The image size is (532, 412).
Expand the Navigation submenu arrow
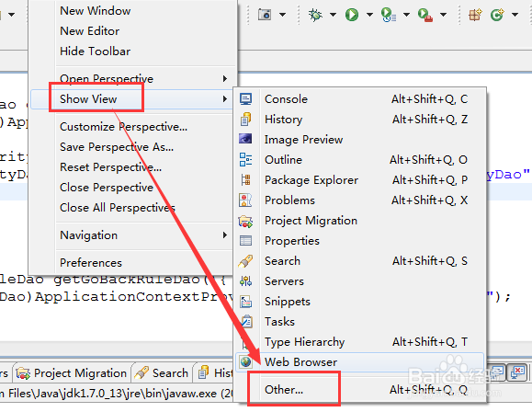click(x=224, y=235)
